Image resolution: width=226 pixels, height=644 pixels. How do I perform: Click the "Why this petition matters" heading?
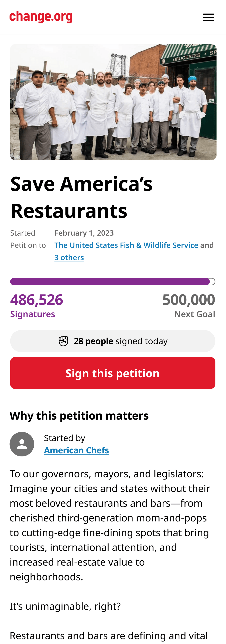(x=79, y=416)
